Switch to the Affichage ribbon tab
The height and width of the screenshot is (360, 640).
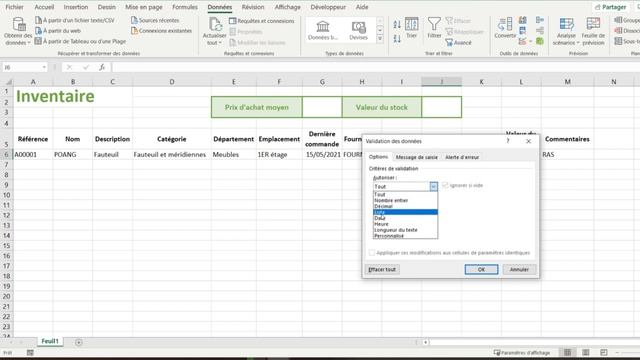pyautogui.click(x=287, y=7)
